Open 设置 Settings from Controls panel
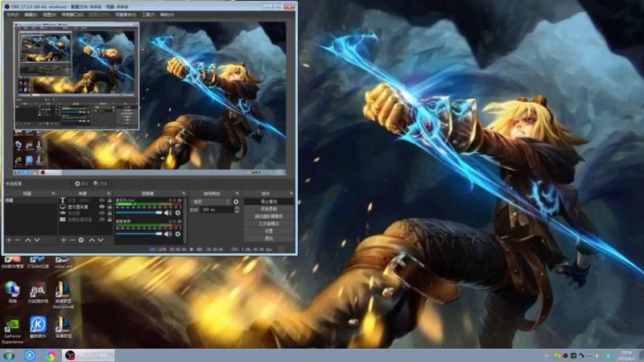Screen dimensions: 644x362 [269, 231]
